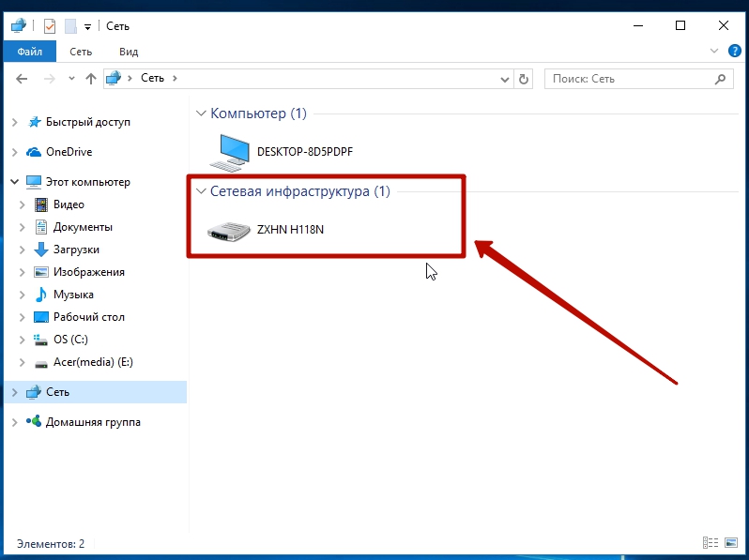Click the Домашняя группа homegroup icon

click(x=34, y=421)
